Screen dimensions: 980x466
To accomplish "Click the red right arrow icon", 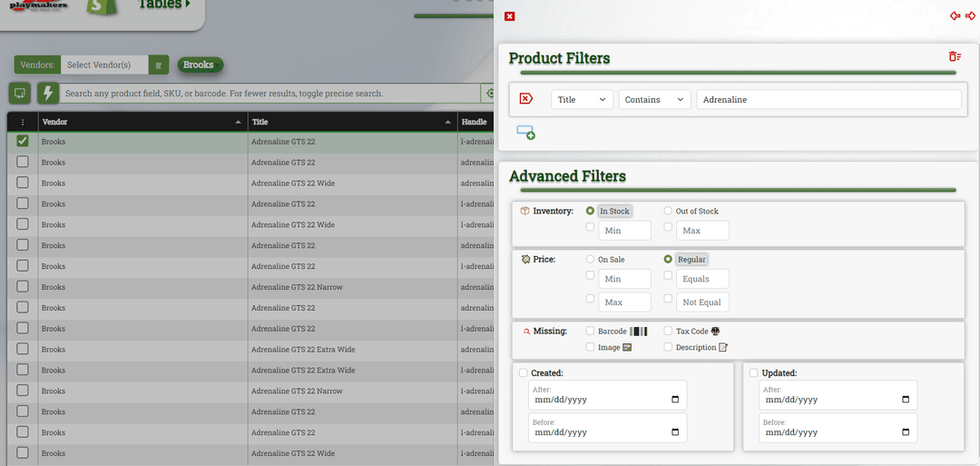I will (970, 15).
